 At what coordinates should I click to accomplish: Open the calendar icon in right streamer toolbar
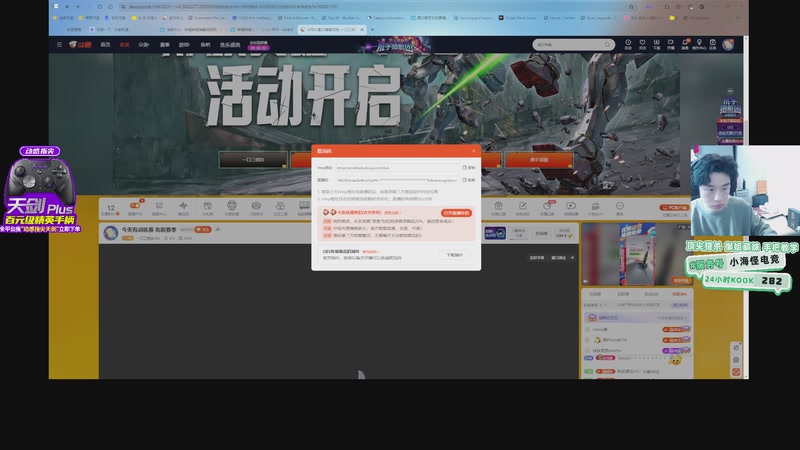click(x=498, y=207)
